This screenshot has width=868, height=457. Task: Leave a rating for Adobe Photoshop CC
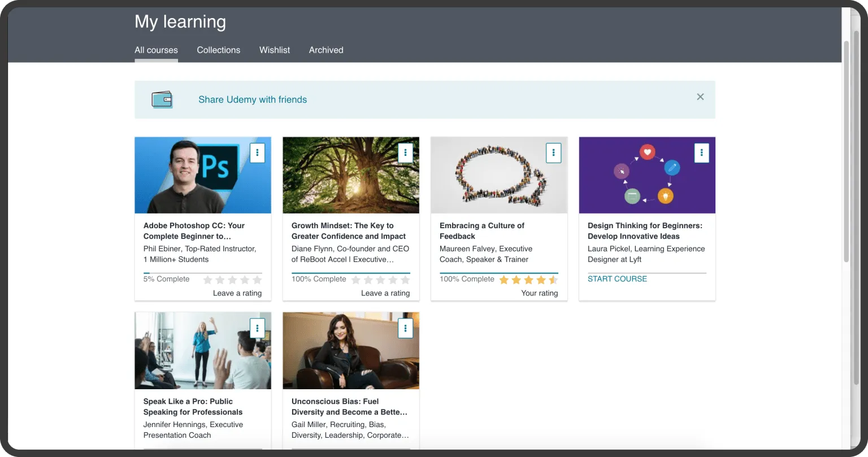tap(237, 293)
